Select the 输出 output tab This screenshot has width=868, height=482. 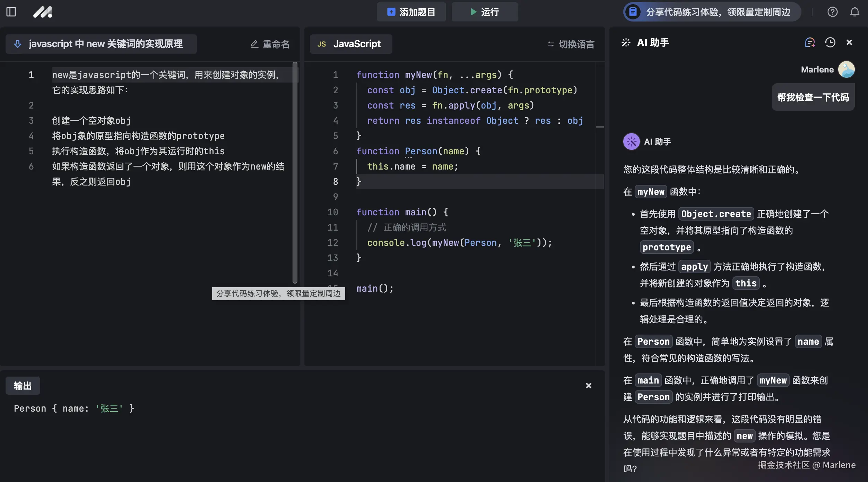tap(22, 385)
